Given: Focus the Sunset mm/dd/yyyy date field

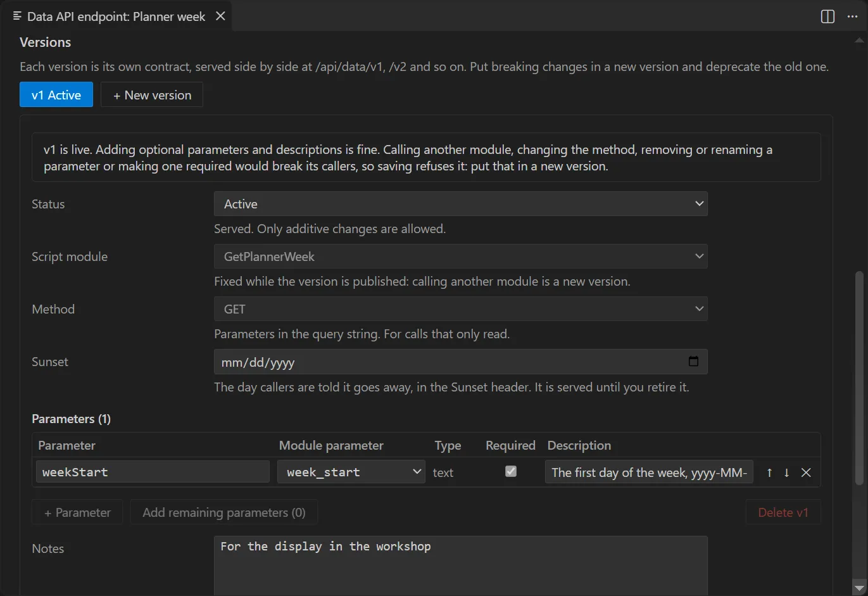Looking at the screenshot, I should point(461,362).
